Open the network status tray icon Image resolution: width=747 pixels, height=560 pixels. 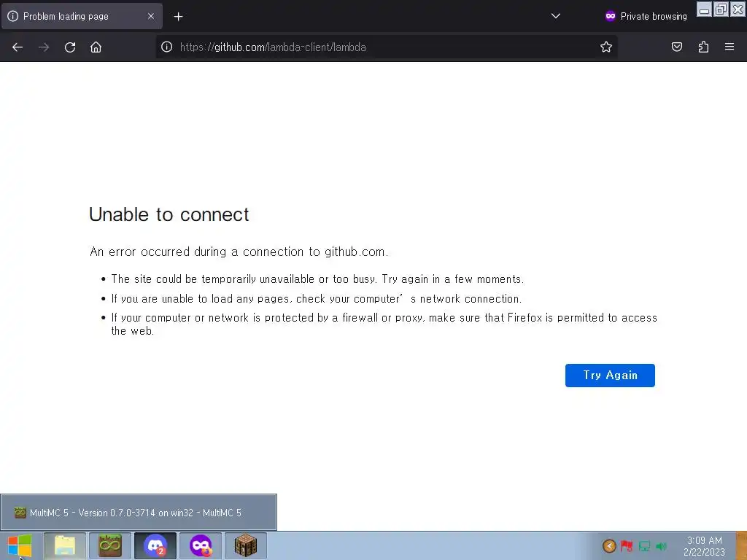[644, 545]
